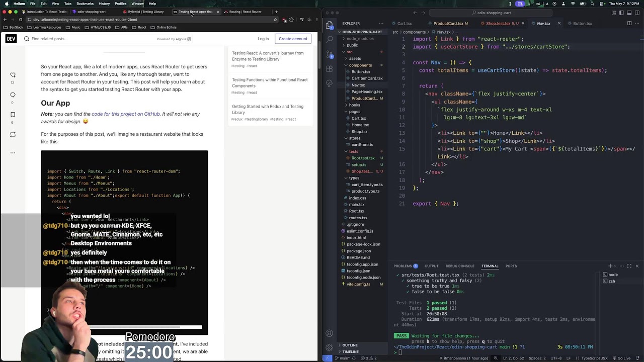
Task: Open the Testing view in activity bar
Action: (330, 83)
